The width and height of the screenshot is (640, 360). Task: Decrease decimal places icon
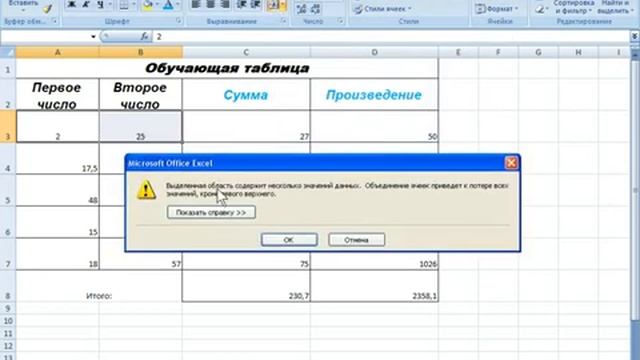click(316, 9)
